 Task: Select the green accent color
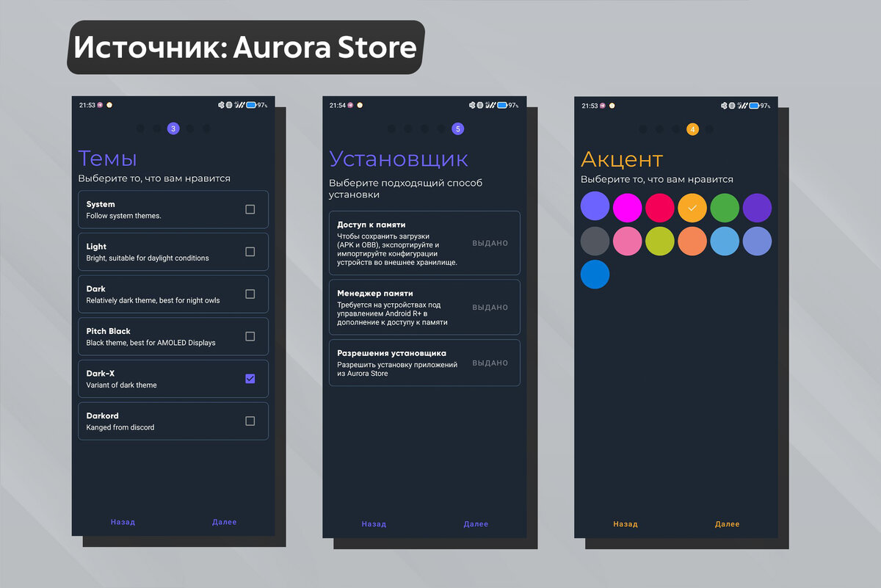[725, 208]
